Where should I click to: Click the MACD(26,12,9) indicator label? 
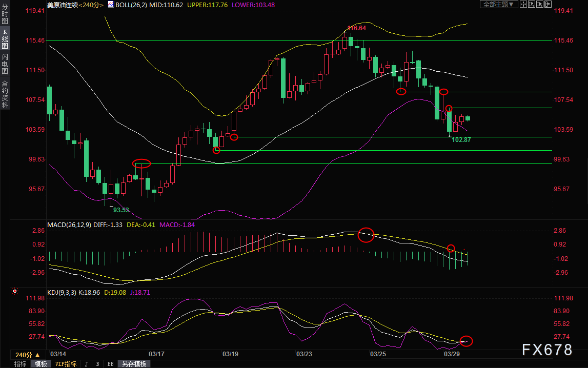coord(69,225)
